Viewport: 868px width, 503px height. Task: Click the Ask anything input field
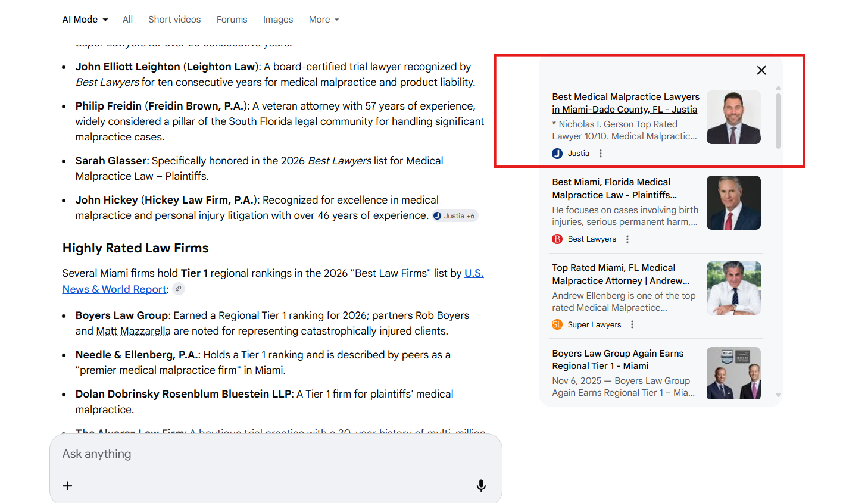pos(238,454)
